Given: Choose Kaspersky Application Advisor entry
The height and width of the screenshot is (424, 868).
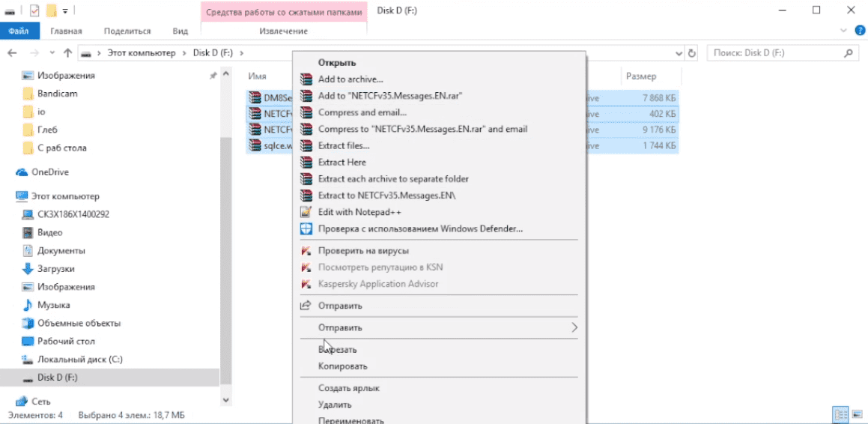Looking at the screenshot, I should (x=378, y=284).
